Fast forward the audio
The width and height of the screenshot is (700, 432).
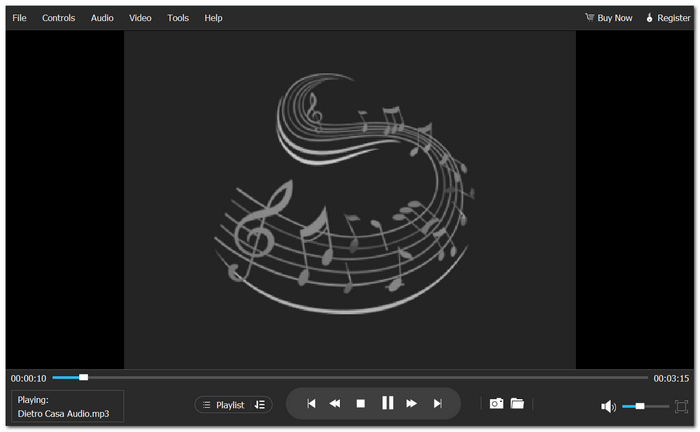click(x=412, y=403)
